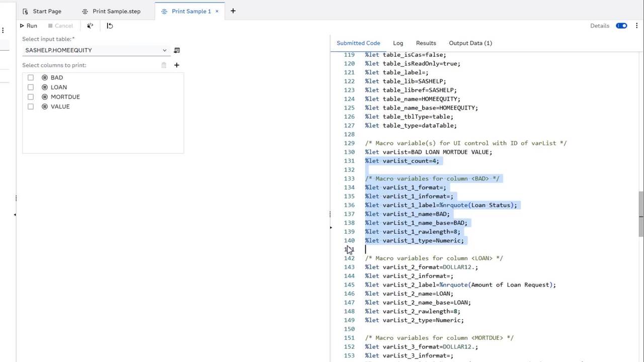644x362 pixels.
Task: Turn off the Details toggle switch
Action: coord(621,26)
